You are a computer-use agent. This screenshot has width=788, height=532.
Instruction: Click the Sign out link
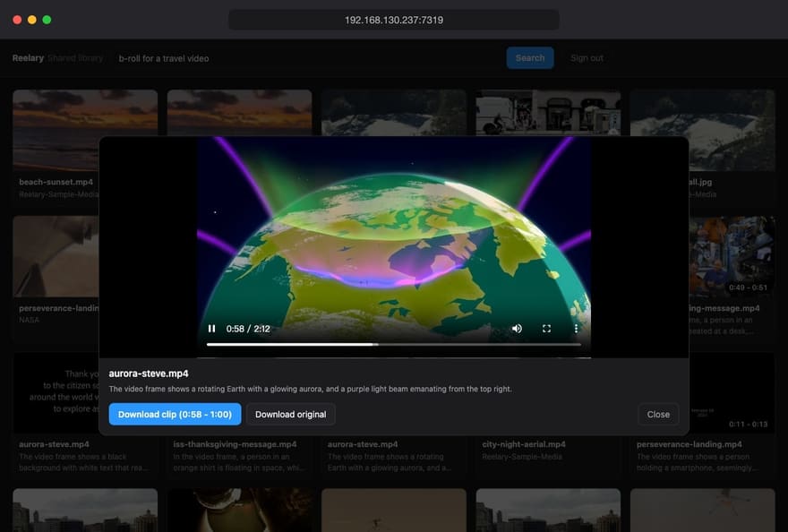click(587, 58)
